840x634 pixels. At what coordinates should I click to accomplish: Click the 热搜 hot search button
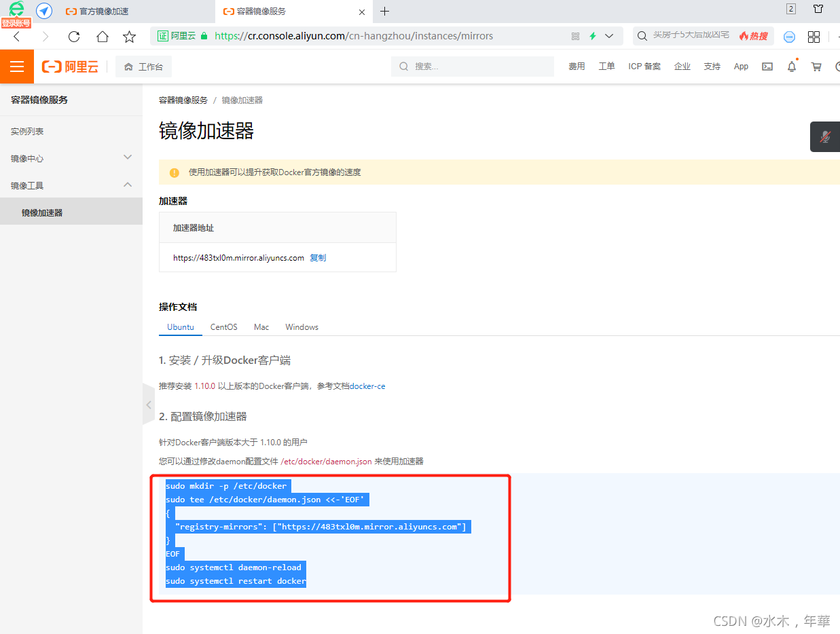coord(754,36)
